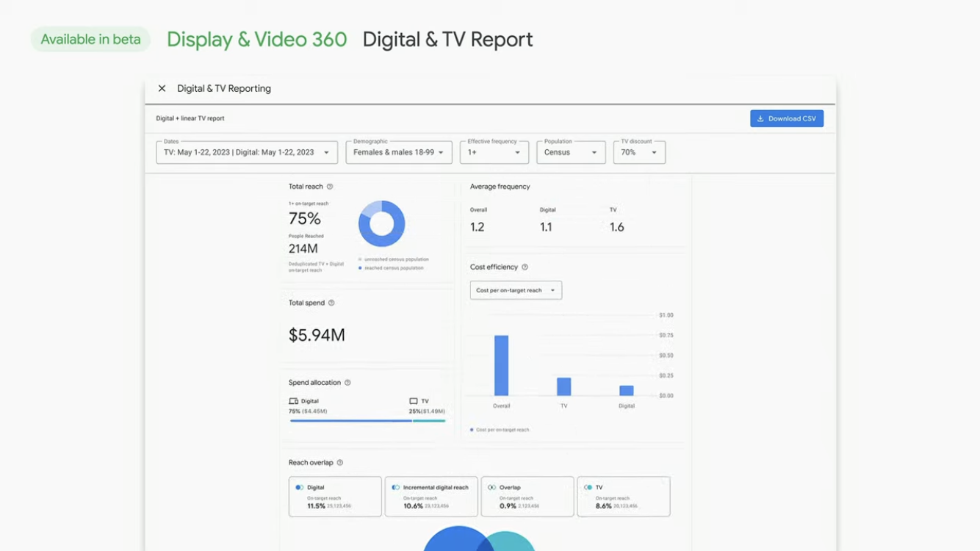
Task: Click the Incremental digital reach venn icon
Action: pos(395,487)
